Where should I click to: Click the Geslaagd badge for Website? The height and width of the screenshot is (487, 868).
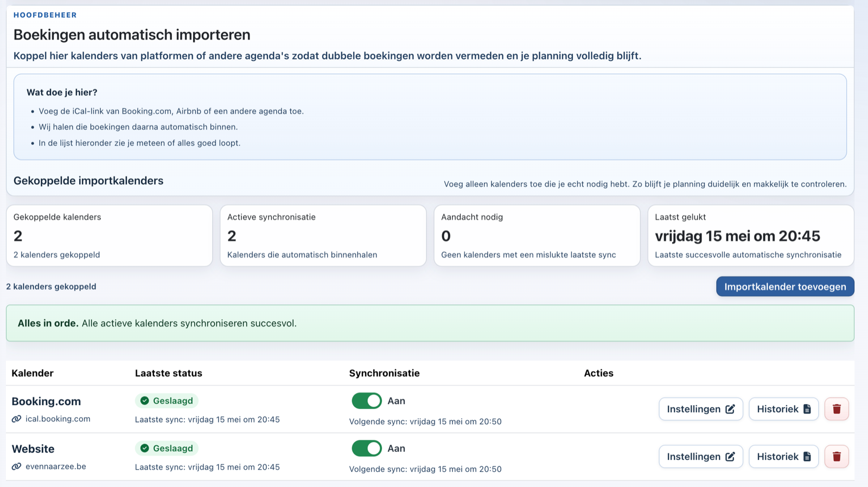[x=167, y=448]
